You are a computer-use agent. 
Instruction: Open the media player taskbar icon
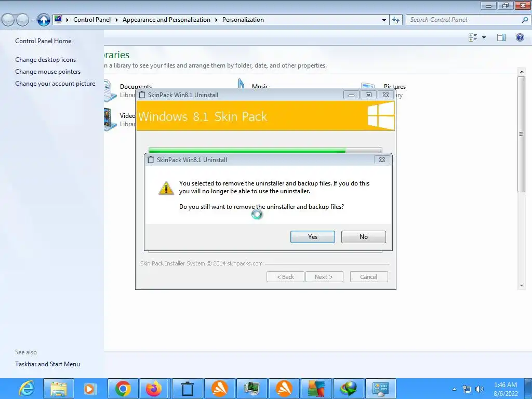click(x=89, y=389)
